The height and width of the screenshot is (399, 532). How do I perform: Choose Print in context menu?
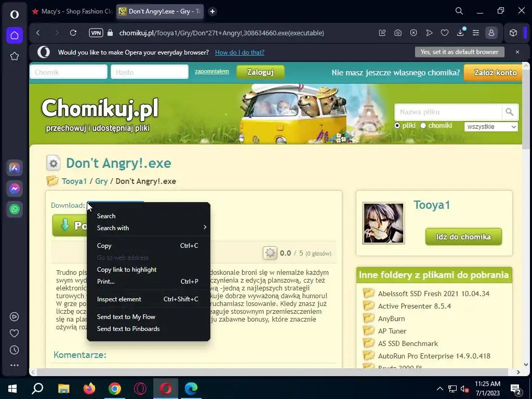click(x=149, y=281)
